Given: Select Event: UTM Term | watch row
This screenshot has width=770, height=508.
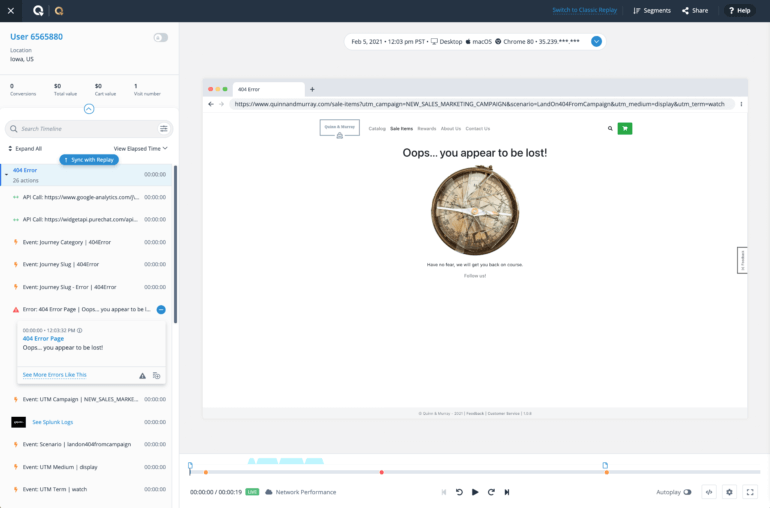Looking at the screenshot, I should click(88, 489).
